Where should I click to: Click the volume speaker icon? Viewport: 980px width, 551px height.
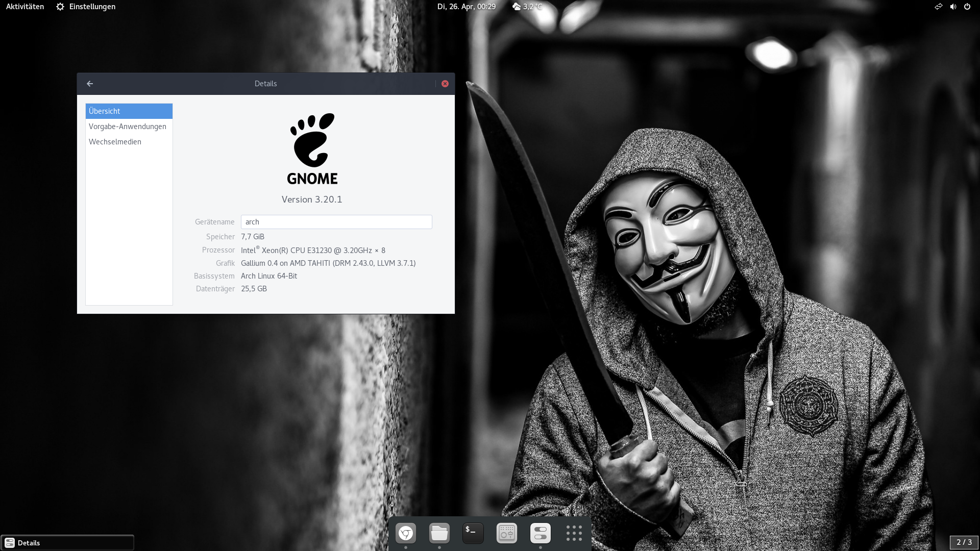coord(953,7)
